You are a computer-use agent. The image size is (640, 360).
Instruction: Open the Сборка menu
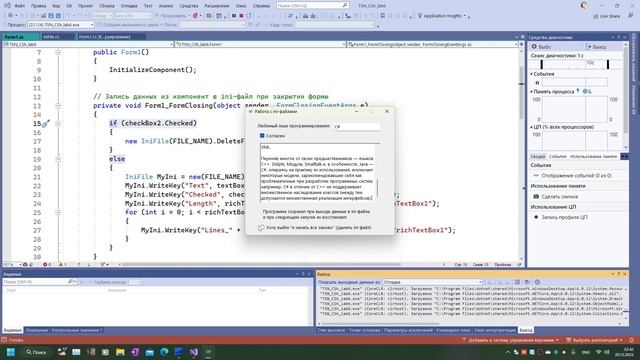(107, 6)
